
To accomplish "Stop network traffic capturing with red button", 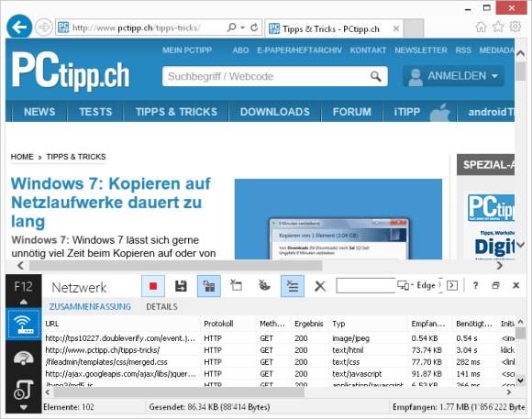I will (x=153, y=286).
